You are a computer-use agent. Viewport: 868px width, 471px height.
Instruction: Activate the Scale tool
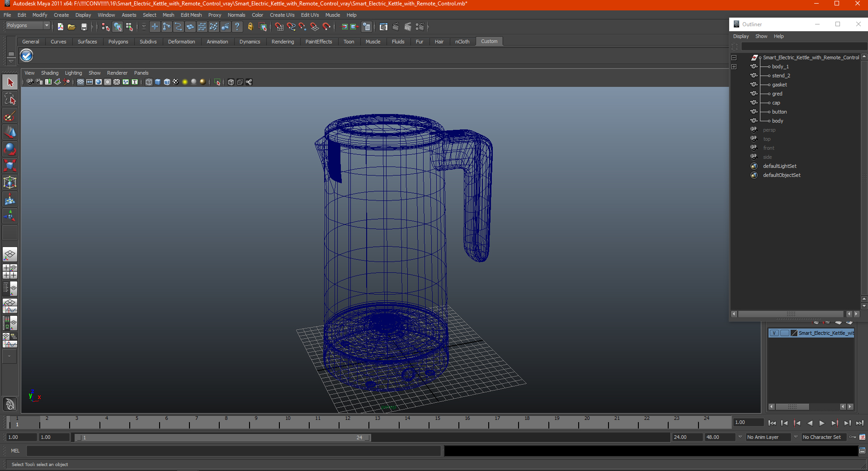pos(10,166)
